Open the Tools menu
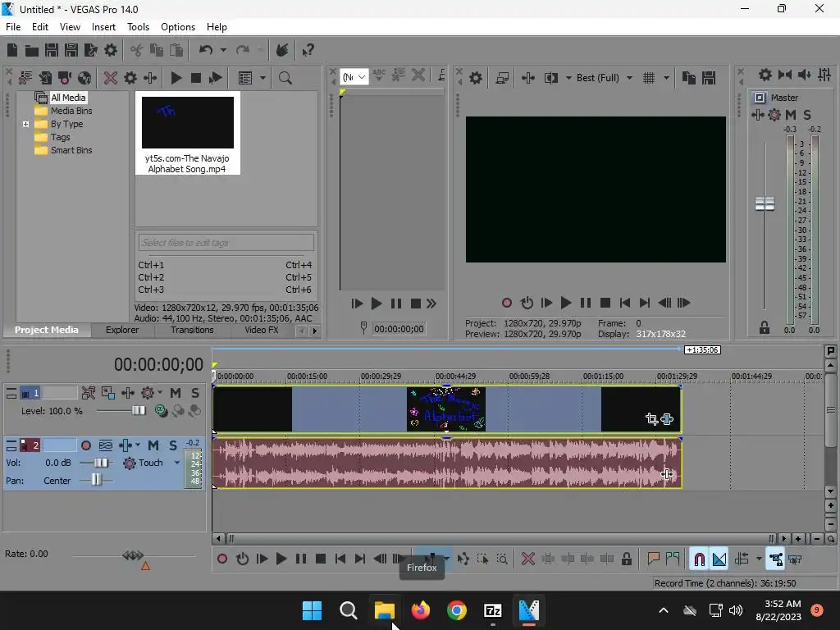 coord(138,27)
